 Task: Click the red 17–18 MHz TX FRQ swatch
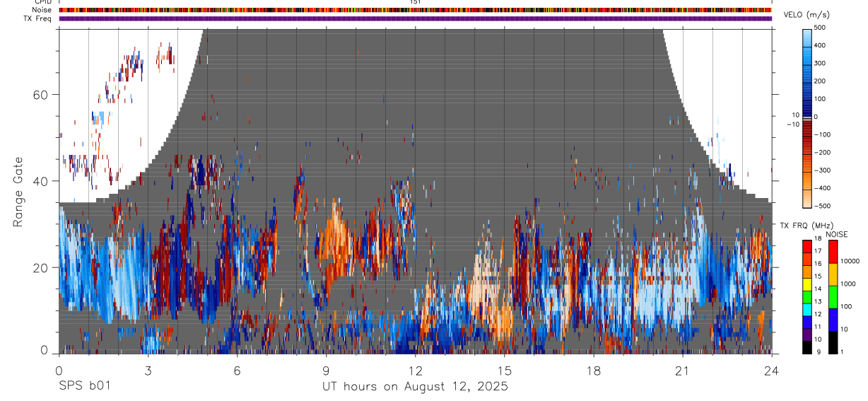click(x=807, y=246)
